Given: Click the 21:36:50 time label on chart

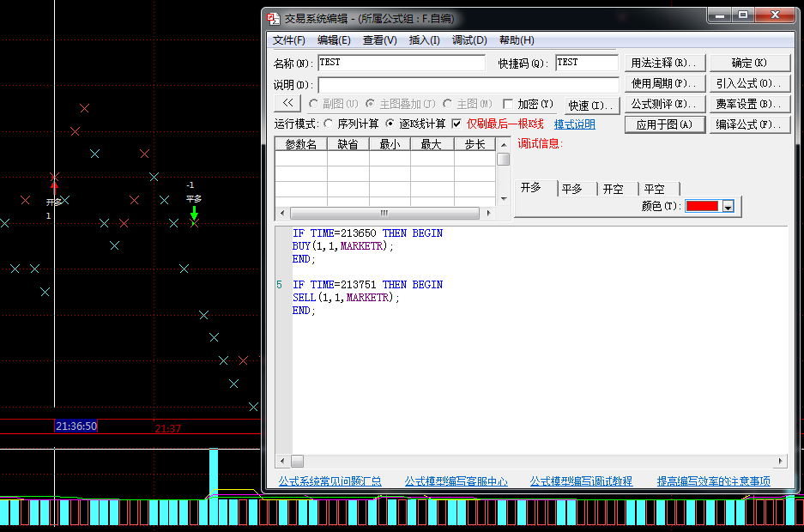Looking at the screenshot, I should [76, 426].
